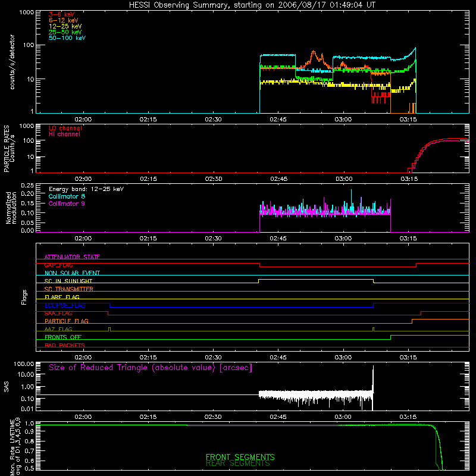
Task: Click the Size of Reduced Triangle label
Action: point(151,368)
